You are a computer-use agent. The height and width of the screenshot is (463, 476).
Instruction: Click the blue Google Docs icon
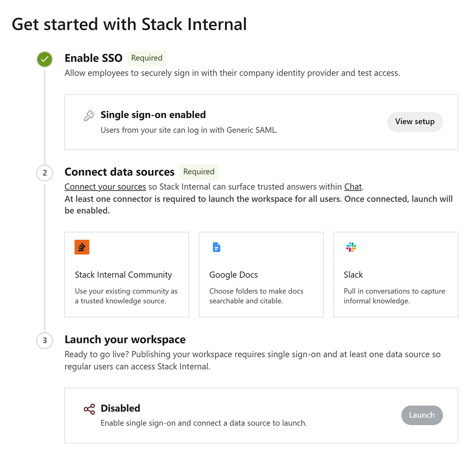(x=217, y=247)
